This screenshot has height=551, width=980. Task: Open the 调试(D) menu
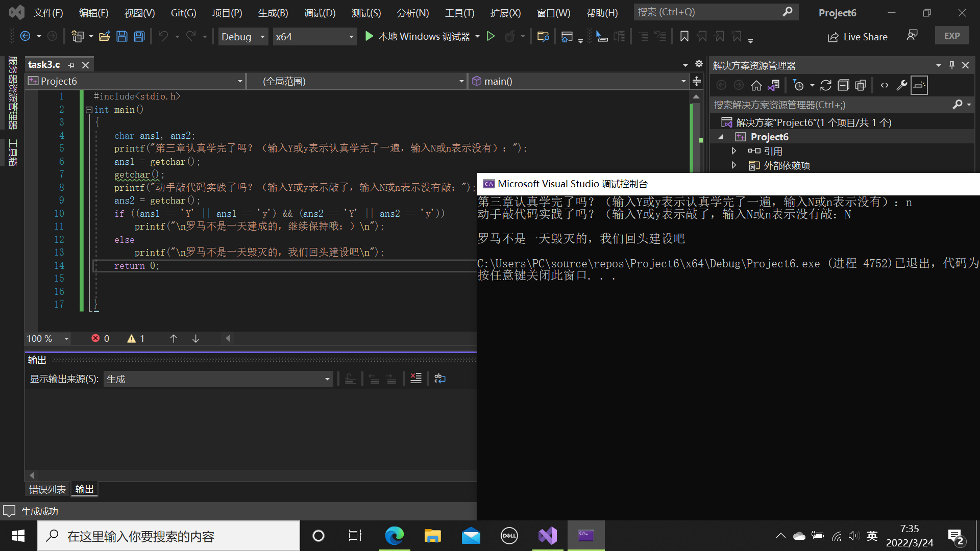[320, 13]
